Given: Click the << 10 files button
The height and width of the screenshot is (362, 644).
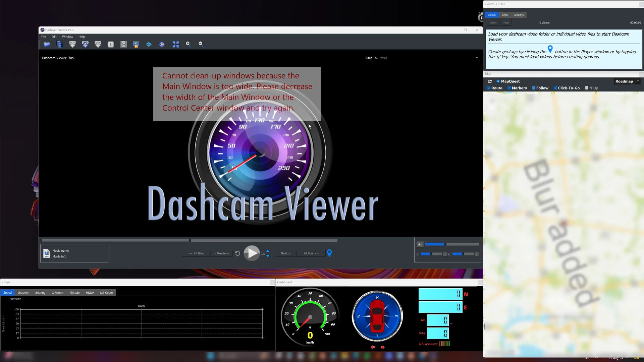Looking at the screenshot, I should click(x=196, y=253).
